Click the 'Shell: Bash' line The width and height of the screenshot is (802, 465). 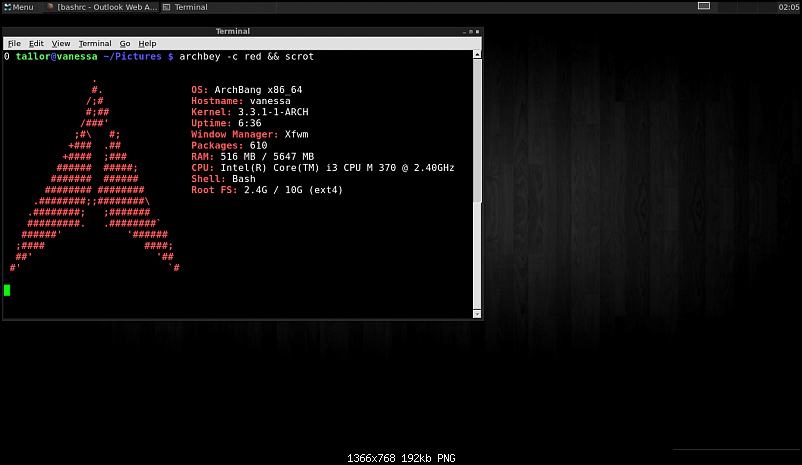tap(223, 179)
